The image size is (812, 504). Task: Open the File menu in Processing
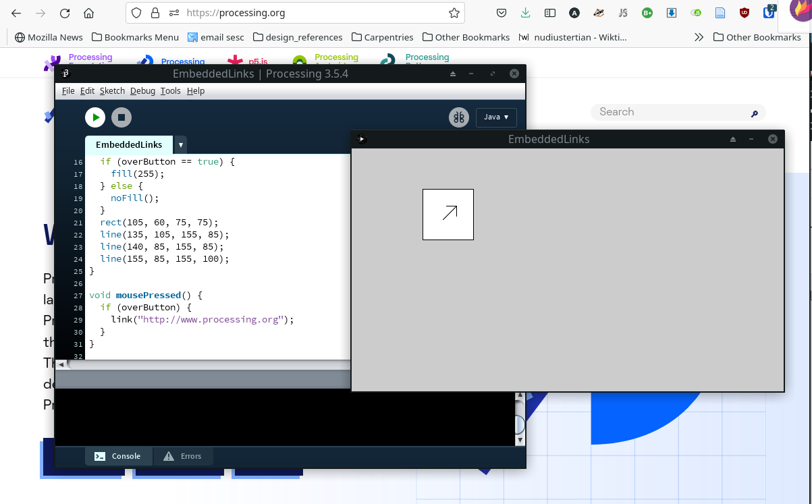tap(68, 91)
